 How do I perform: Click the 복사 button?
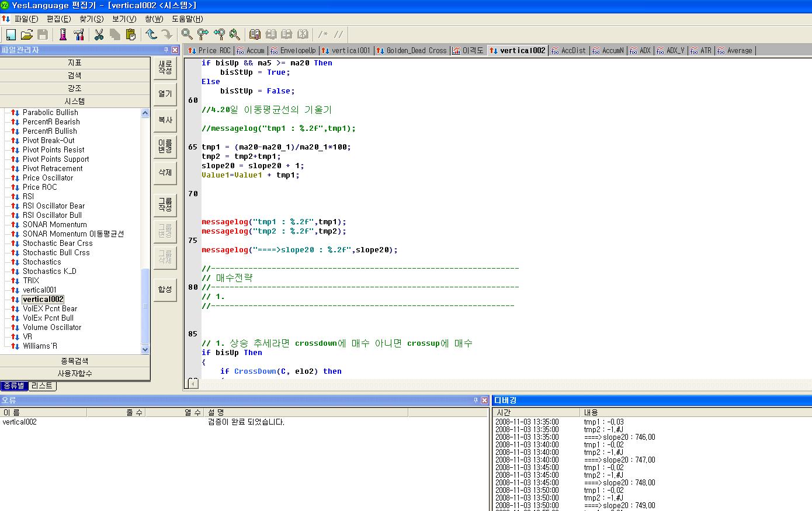tap(165, 120)
